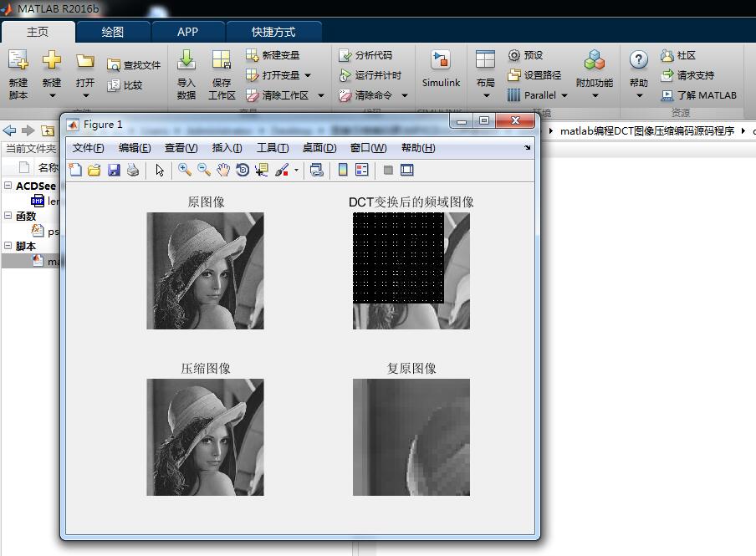Screen dimensions: 756x556
Task: Click 查找文件 in the ribbon
Action: point(134,65)
